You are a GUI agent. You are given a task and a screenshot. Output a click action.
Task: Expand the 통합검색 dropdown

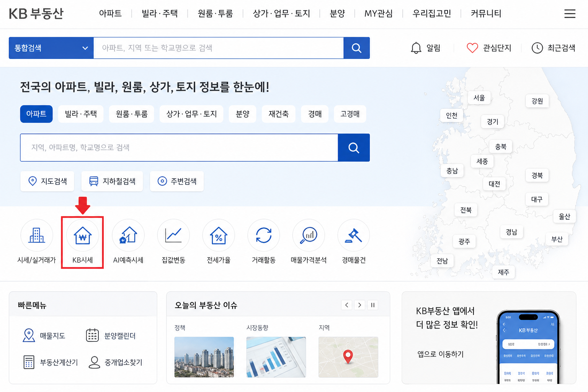pos(51,48)
